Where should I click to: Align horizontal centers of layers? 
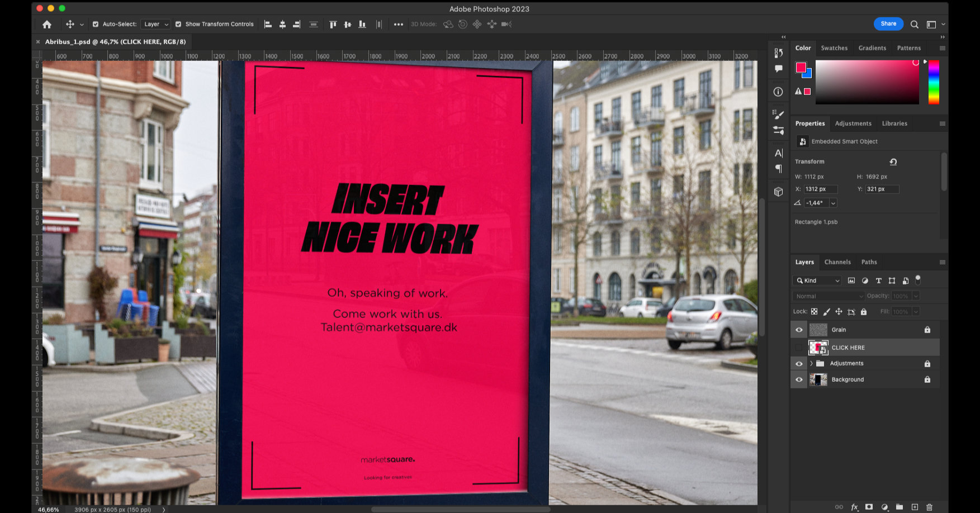click(282, 24)
